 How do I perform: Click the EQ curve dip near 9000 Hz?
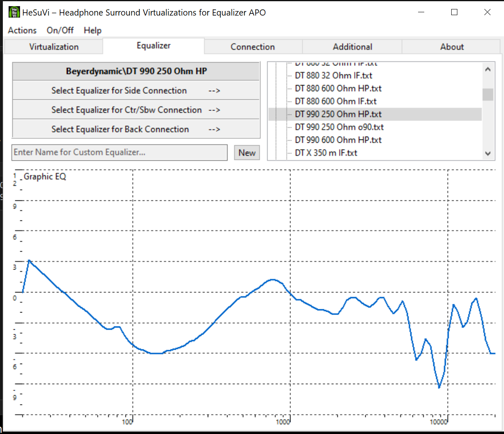pos(439,387)
